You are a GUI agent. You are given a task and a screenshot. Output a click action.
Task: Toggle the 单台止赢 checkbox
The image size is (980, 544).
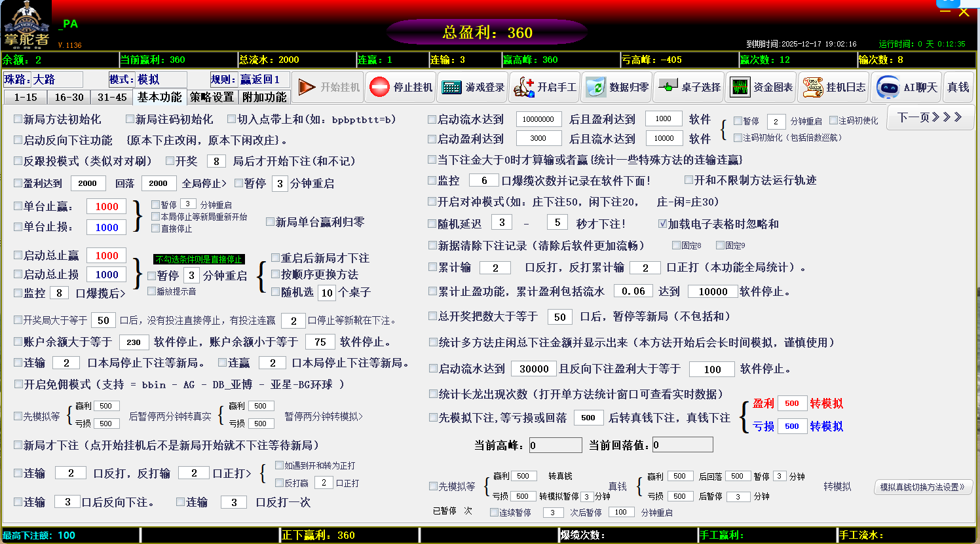(18, 206)
